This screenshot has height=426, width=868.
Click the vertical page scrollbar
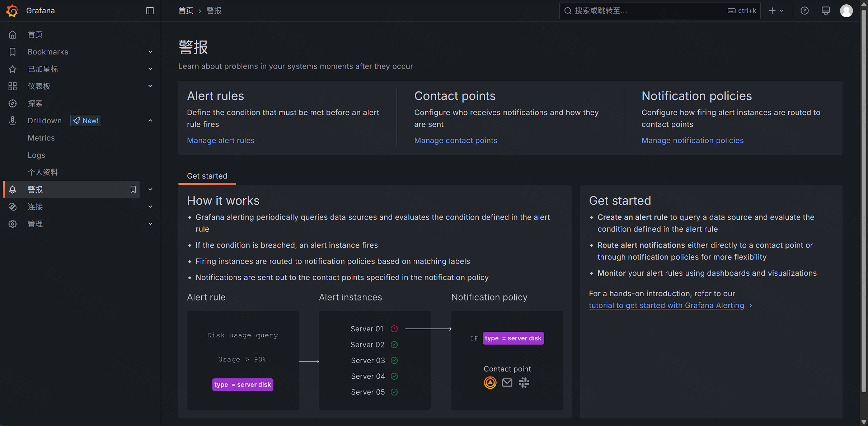click(864, 201)
